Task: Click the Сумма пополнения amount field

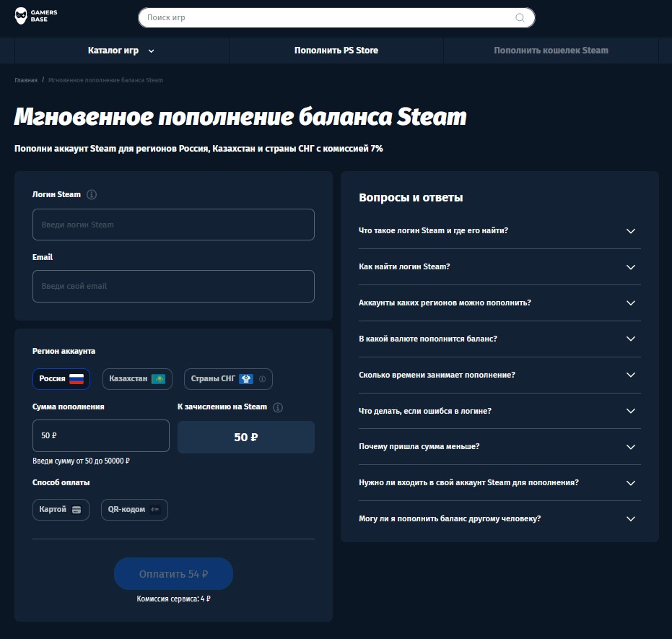Action: click(101, 436)
